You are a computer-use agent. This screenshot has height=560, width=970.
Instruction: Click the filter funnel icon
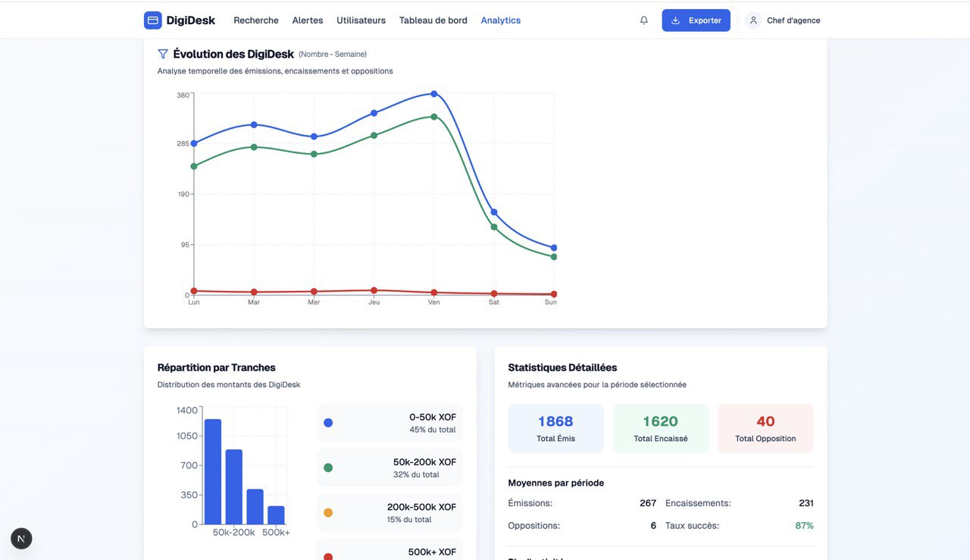[x=163, y=54]
